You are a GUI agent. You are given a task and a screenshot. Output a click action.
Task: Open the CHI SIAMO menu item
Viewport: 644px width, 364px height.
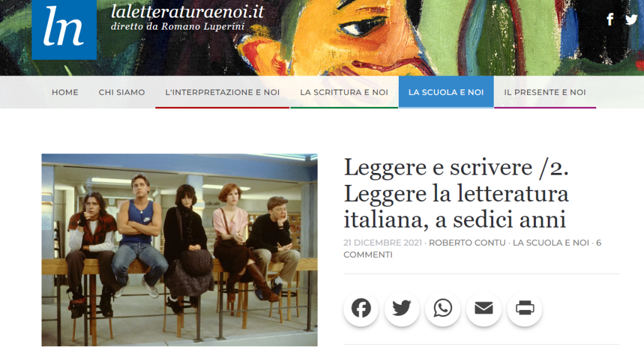tap(121, 92)
